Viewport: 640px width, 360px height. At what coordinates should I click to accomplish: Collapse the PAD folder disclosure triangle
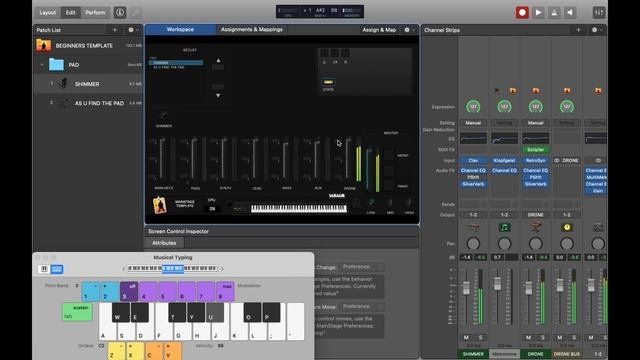point(42,64)
